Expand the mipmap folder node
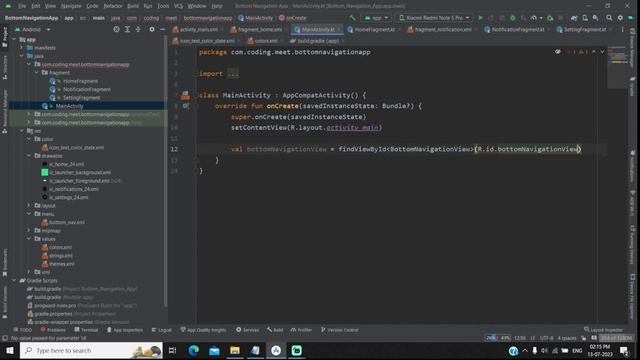 tap(29, 230)
